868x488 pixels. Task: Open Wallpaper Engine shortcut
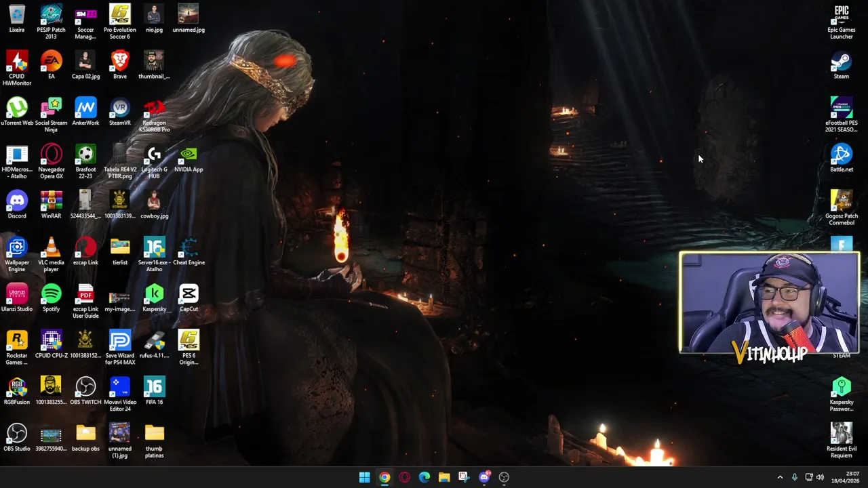click(x=17, y=255)
